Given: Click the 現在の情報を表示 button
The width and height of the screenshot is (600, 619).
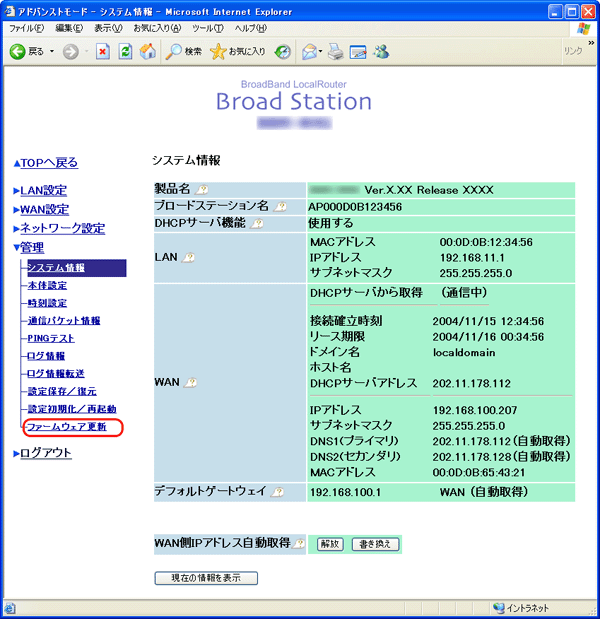Looking at the screenshot, I should (x=206, y=578).
